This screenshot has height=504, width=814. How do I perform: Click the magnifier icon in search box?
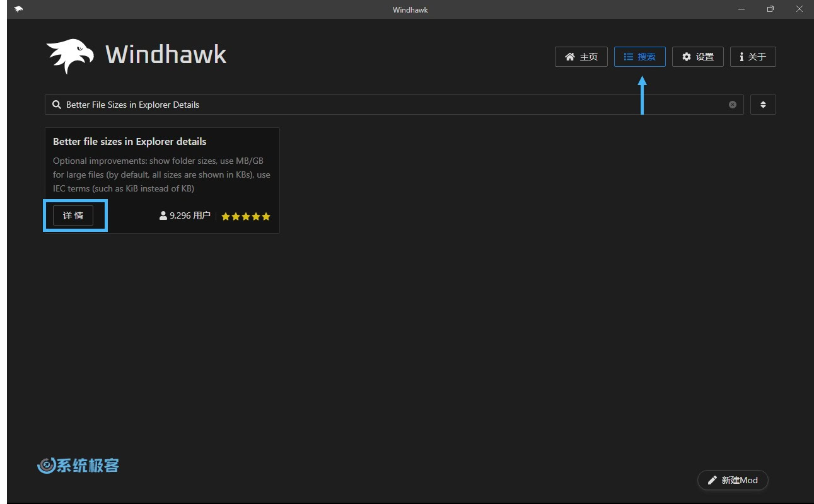[x=57, y=105]
